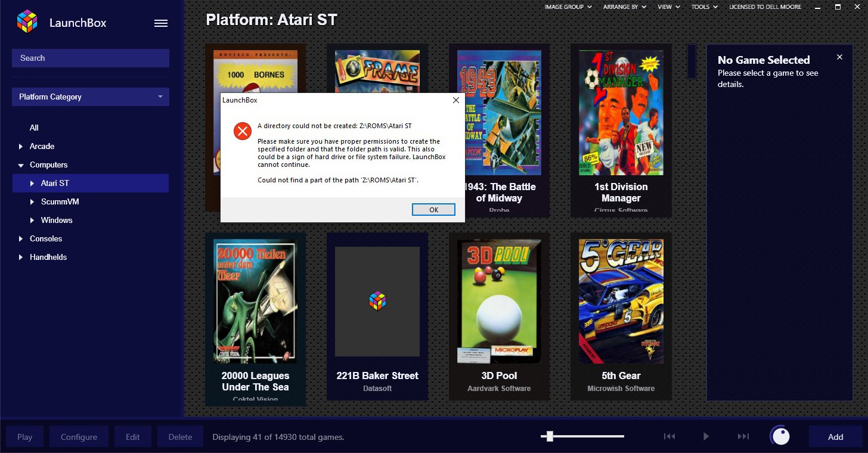
Task: Click the Edit button
Action: point(132,437)
